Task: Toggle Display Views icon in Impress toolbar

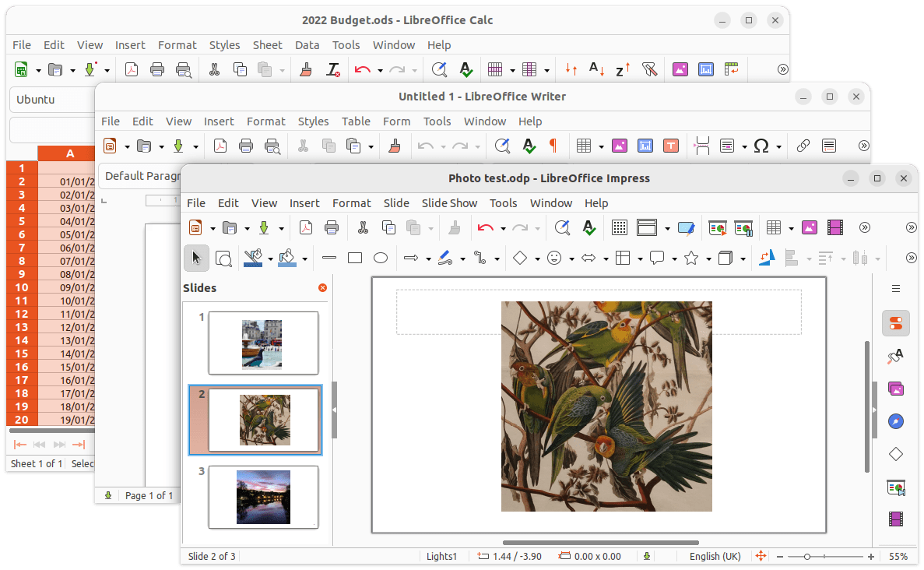Action: 646,227
